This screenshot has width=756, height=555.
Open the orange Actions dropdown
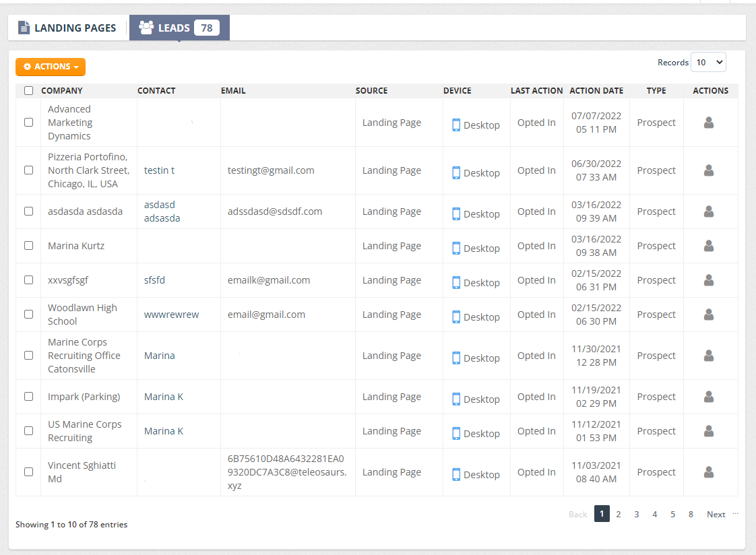click(x=51, y=67)
